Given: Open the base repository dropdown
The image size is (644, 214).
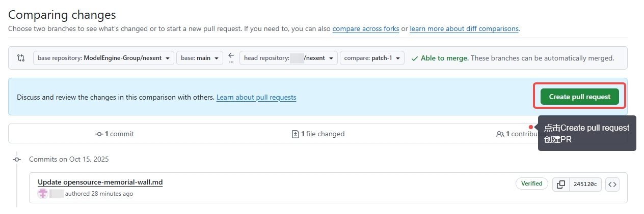Looking at the screenshot, I should 103,58.
